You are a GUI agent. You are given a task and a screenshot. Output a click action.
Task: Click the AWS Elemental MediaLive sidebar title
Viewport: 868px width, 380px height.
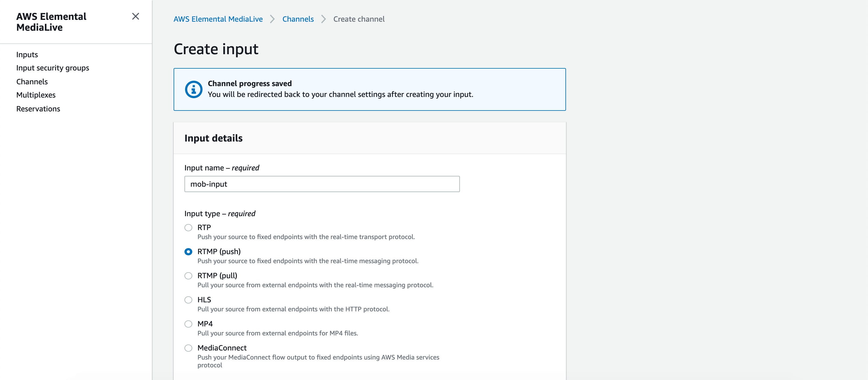click(x=51, y=22)
